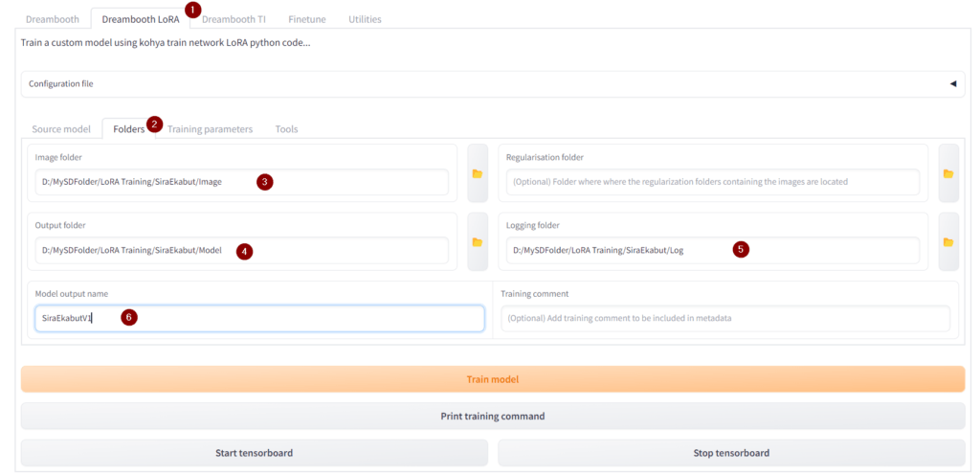The image size is (980, 475).
Task: Browse for Output folder using folder icon
Action: 477,241
